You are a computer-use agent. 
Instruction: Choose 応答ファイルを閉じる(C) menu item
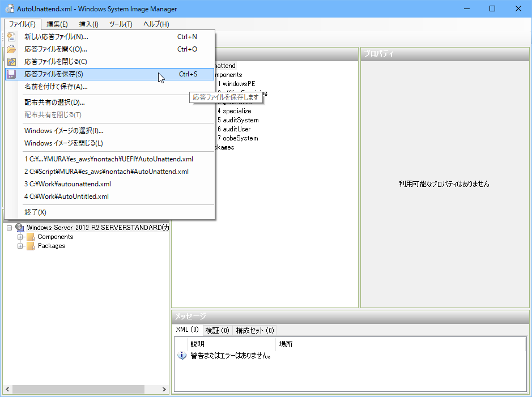point(109,62)
